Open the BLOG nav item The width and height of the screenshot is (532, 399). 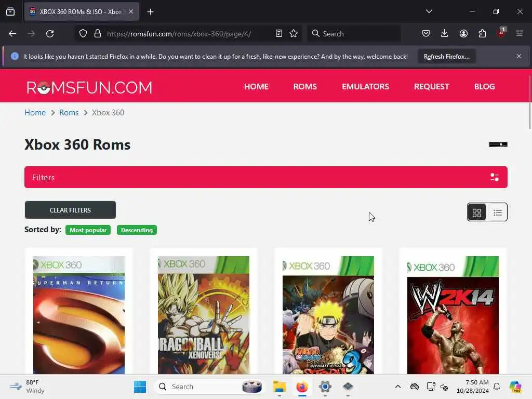click(484, 87)
